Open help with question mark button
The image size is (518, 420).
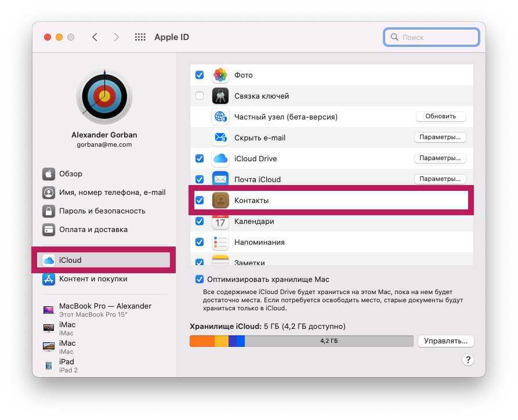(x=468, y=360)
